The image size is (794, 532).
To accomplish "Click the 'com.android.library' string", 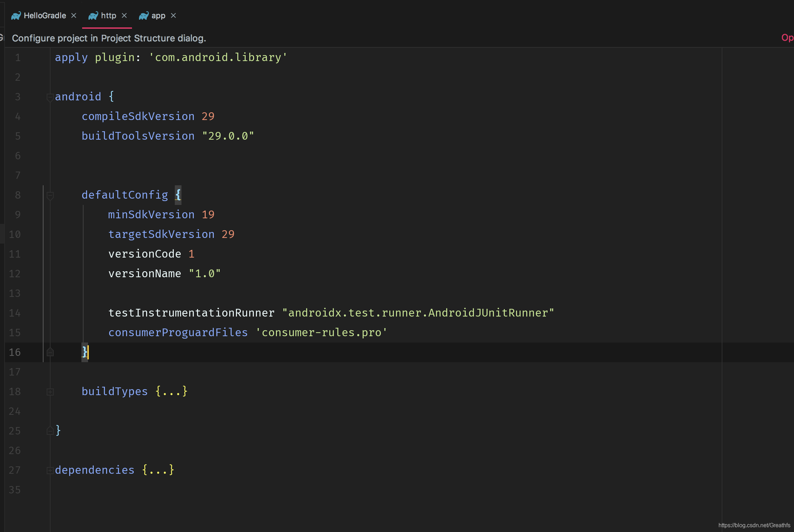I will (218, 57).
